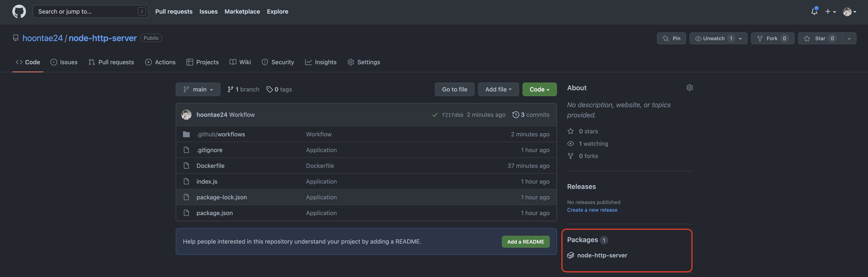View the 3 commits history

click(x=531, y=115)
